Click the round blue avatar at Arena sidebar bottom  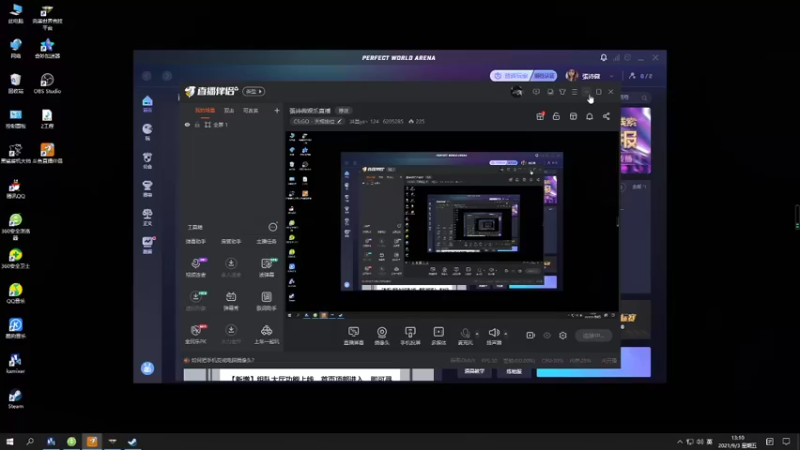(x=147, y=368)
